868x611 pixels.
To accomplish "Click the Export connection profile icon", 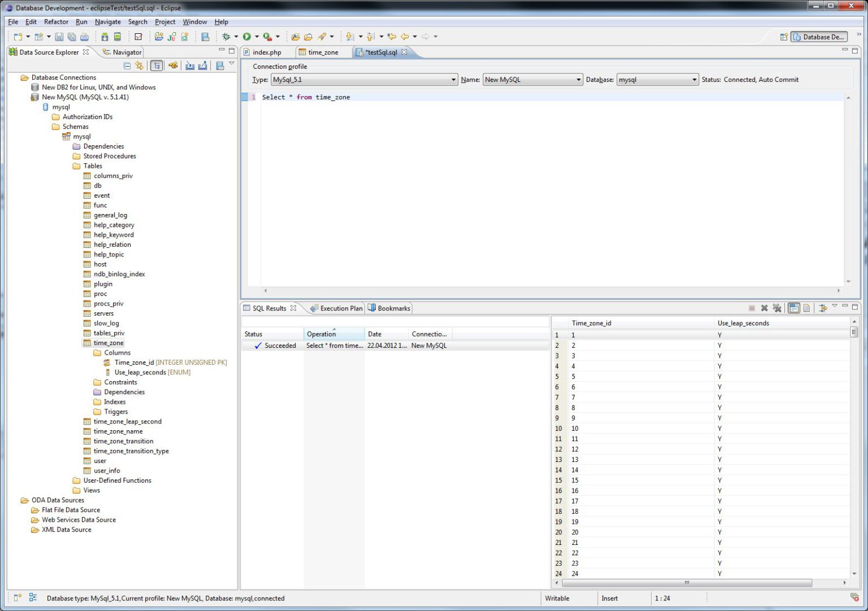I will [202, 65].
